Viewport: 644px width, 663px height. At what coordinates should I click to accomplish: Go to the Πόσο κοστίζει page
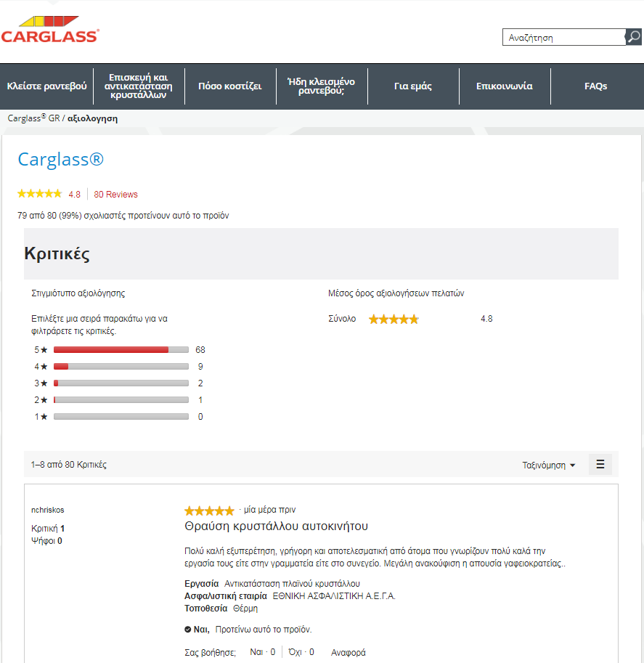pyautogui.click(x=229, y=86)
